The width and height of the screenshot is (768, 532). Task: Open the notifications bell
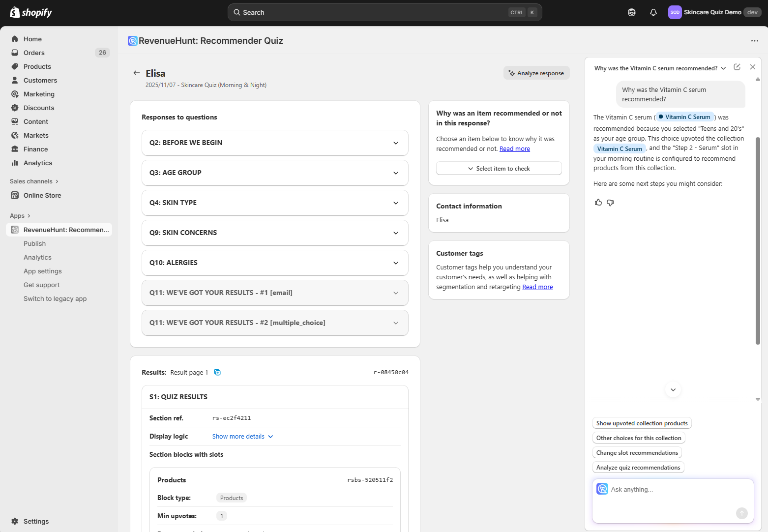click(653, 12)
